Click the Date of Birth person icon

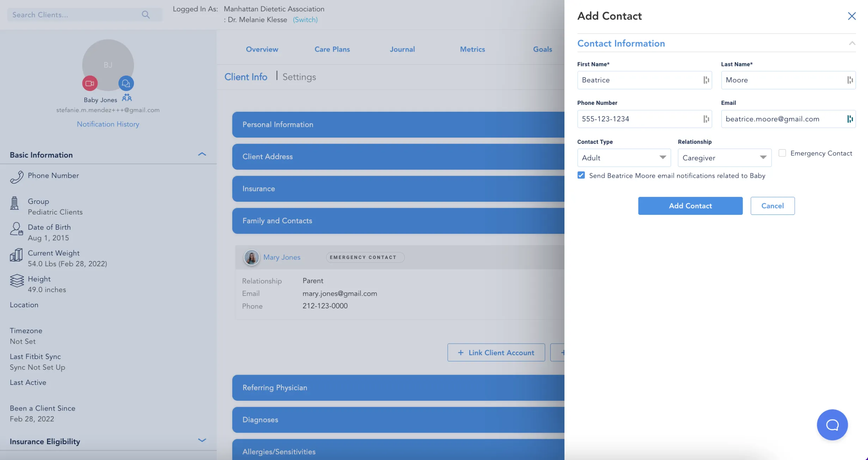coord(16,229)
